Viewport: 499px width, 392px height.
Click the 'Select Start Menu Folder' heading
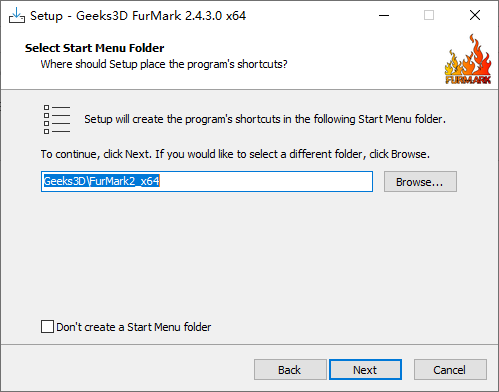[95, 48]
